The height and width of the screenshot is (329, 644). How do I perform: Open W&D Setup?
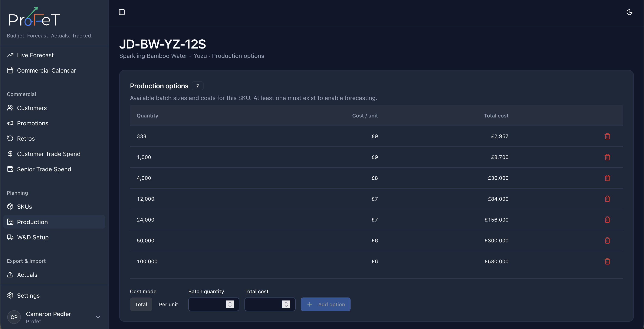[x=54, y=237]
